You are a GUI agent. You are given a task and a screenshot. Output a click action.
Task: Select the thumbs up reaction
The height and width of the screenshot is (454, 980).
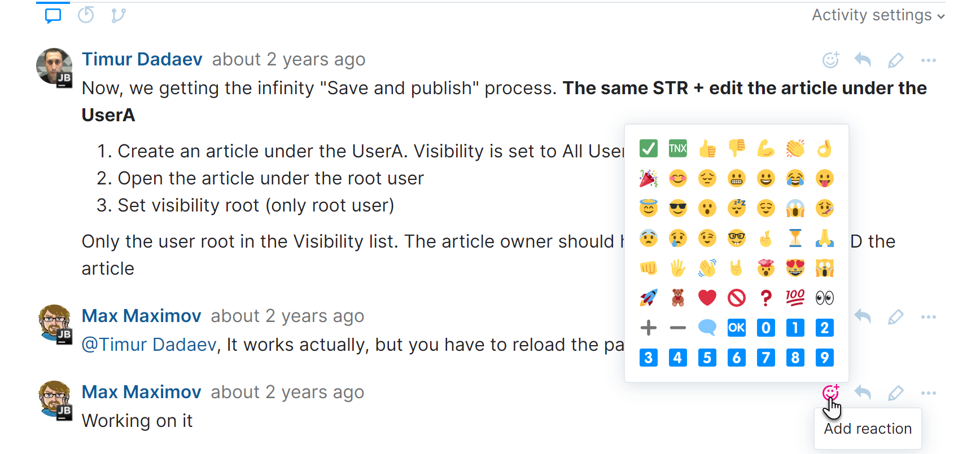707,148
